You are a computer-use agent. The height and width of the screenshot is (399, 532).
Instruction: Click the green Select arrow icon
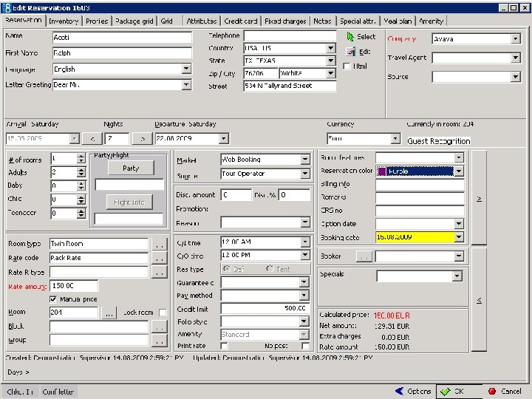[x=350, y=36]
